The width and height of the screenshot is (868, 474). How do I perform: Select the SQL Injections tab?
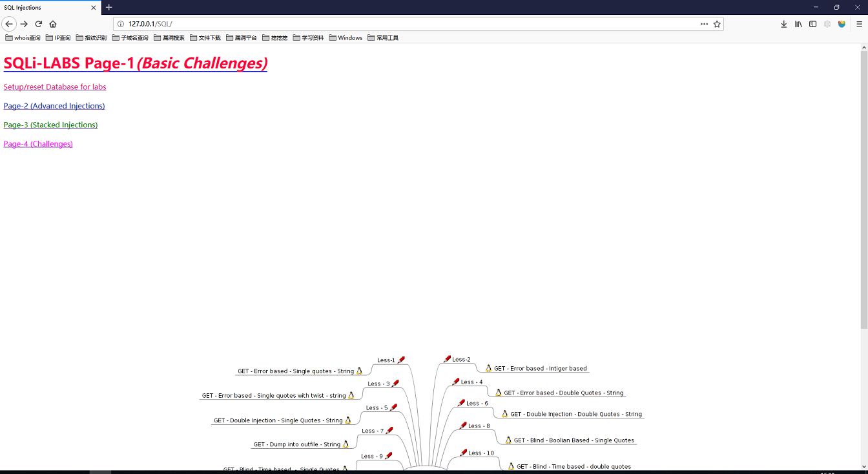(x=50, y=8)
